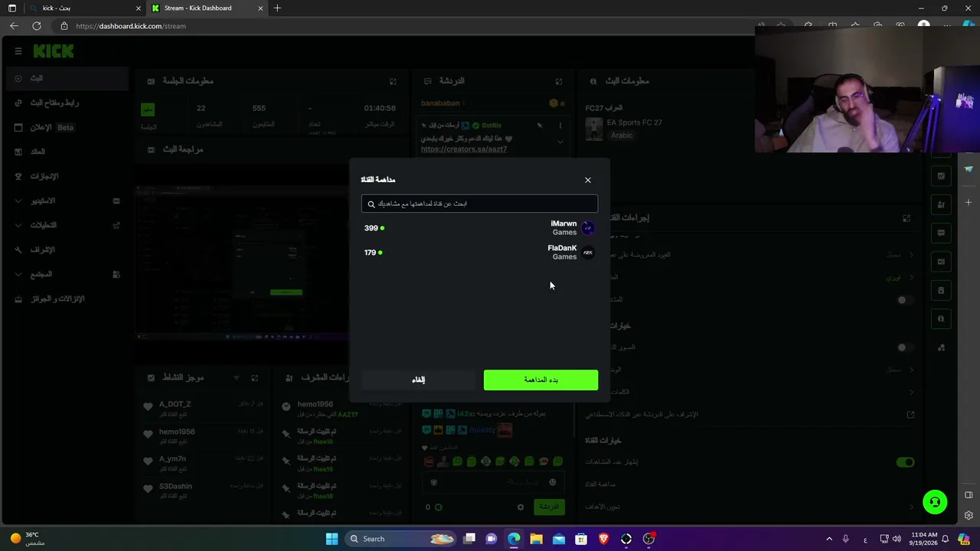Close the مداهمة القناة dialog with the X
This screenshot has height=551, width=980.
point(588,180)
